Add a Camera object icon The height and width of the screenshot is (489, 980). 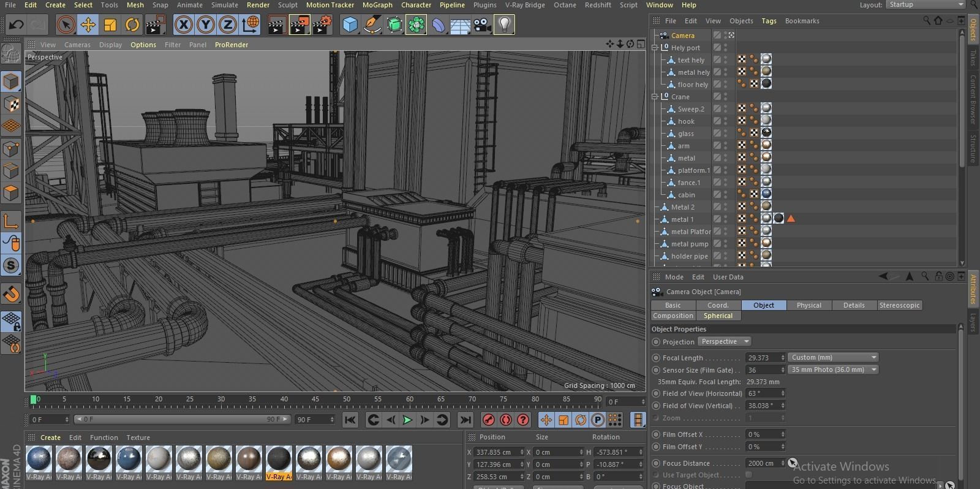click(483, 25)
